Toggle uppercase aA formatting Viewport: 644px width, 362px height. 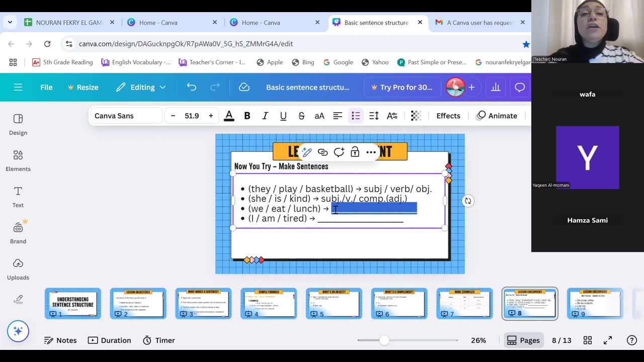pos(319,116)
